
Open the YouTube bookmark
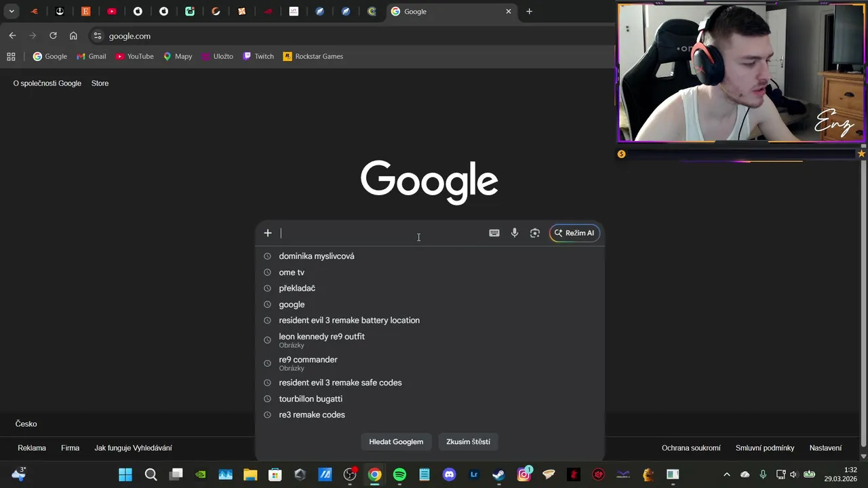134,56
